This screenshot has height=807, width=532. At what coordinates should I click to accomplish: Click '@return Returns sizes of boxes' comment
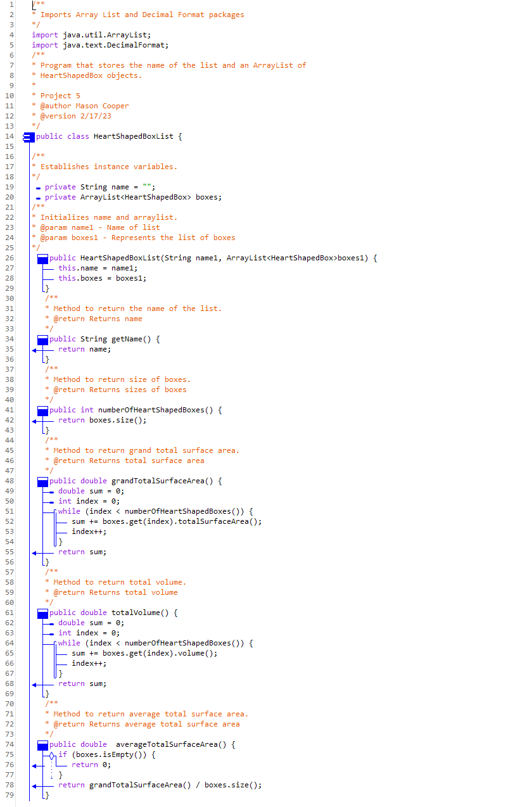120,390
